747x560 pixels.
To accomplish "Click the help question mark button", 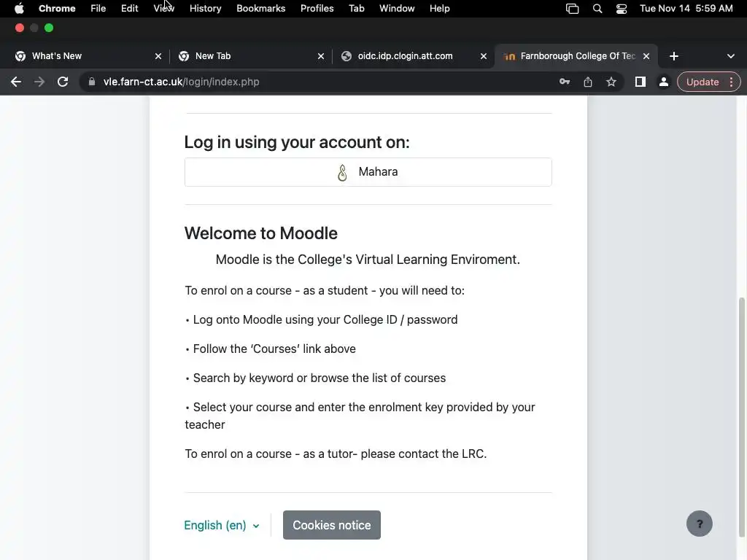I will [699, 524].
